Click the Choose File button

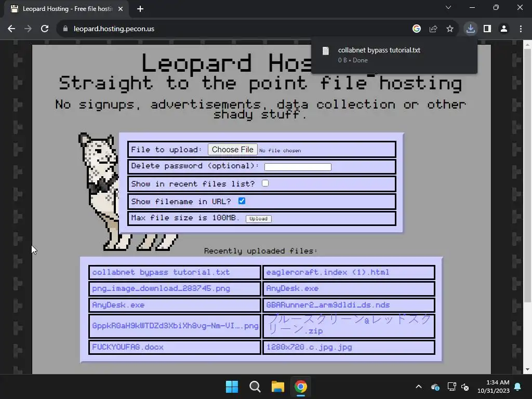pyautogui.click(x=232, y=150)
